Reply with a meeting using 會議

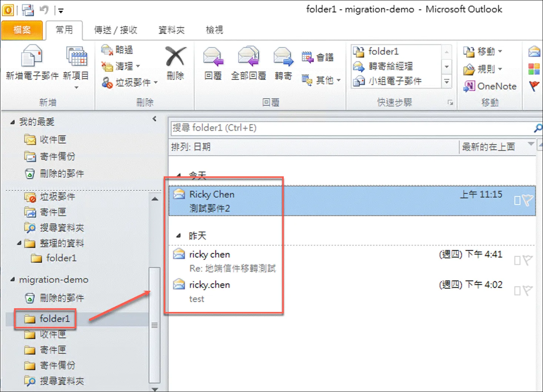click(x=317, y=57)
